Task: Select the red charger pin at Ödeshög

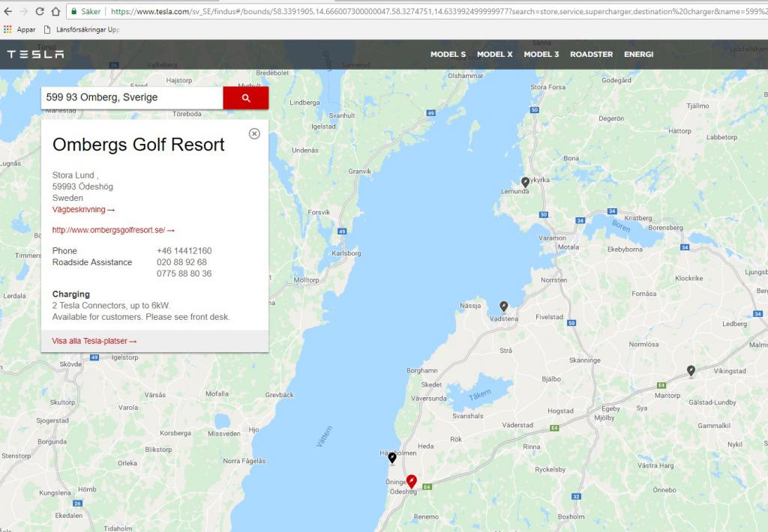Action: [412, 481]
